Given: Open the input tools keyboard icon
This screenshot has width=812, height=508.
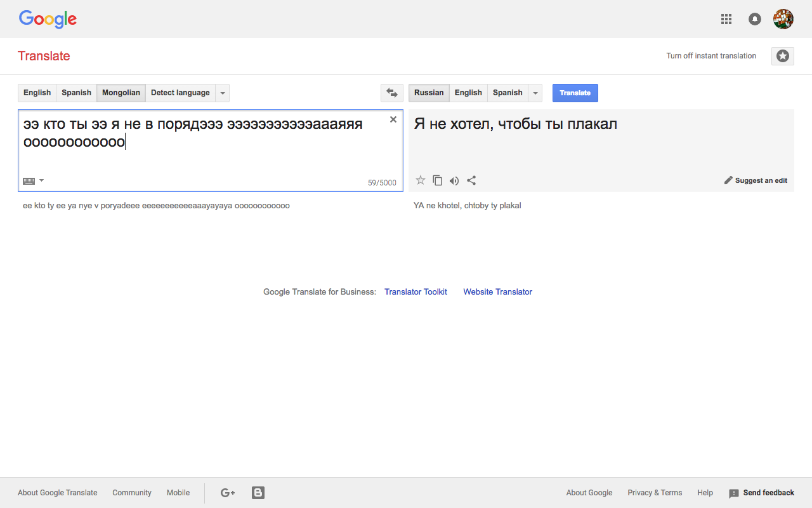Looking at the screenshot, I should [29, 181].
